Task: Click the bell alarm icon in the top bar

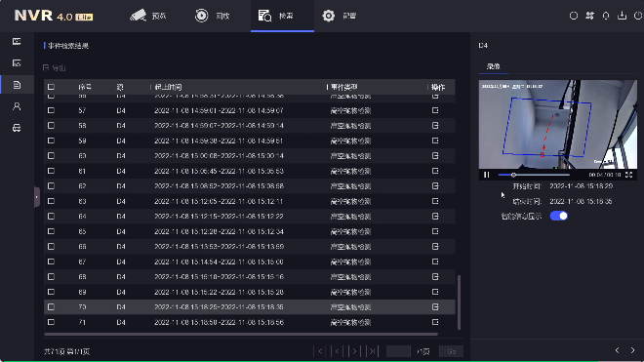Action: pyautogui.click(x=606, y=16)
